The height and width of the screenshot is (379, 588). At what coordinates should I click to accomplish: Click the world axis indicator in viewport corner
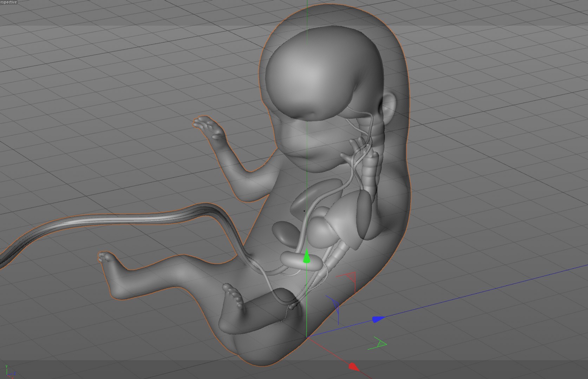pos(9,371)
